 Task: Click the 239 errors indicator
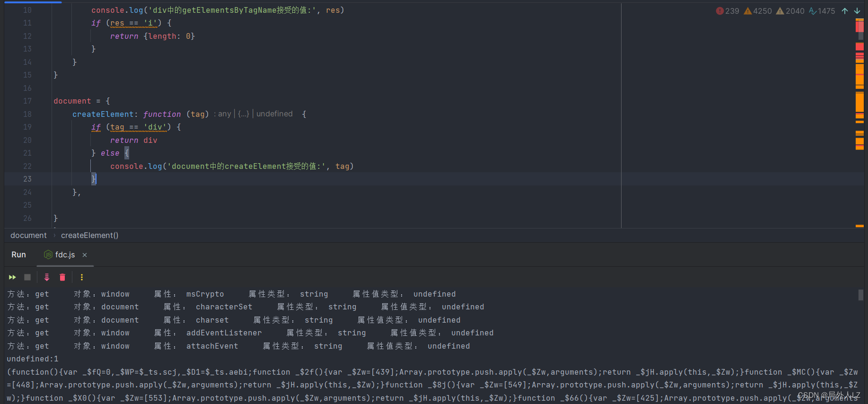(x=728, y=11)
